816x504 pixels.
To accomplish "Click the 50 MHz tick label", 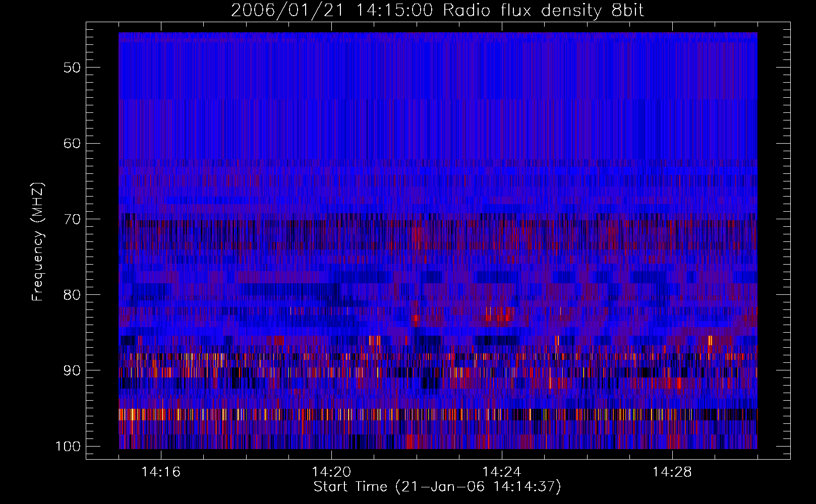I will [x=72, y=68].
